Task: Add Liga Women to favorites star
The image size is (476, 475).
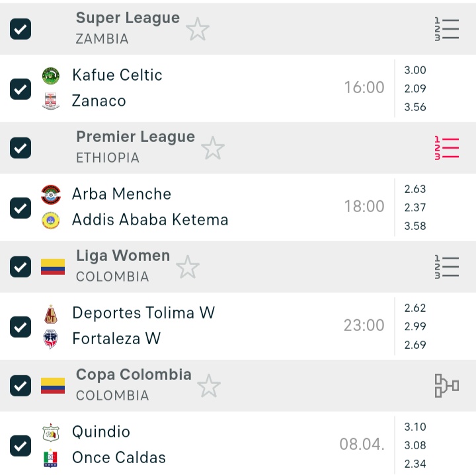Action: point(188,268)
